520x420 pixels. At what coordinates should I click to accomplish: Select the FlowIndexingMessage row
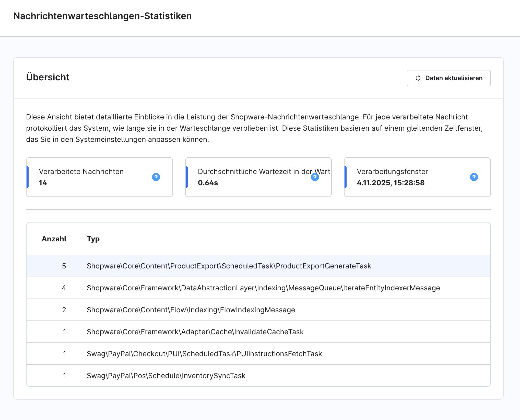click(x=191, y=310)
